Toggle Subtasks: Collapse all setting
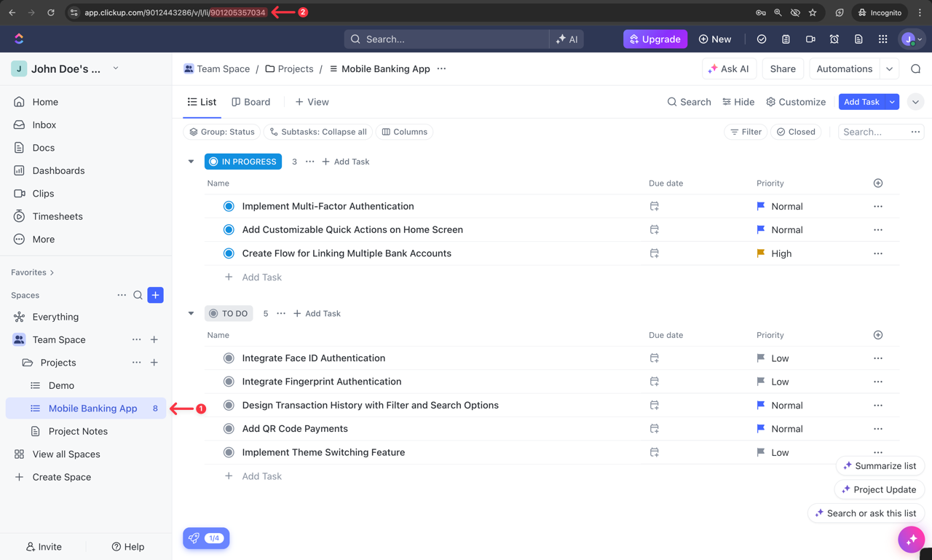The height and width of the screenshot is (560, 932). pyautogui.click(x=318, y=132)
